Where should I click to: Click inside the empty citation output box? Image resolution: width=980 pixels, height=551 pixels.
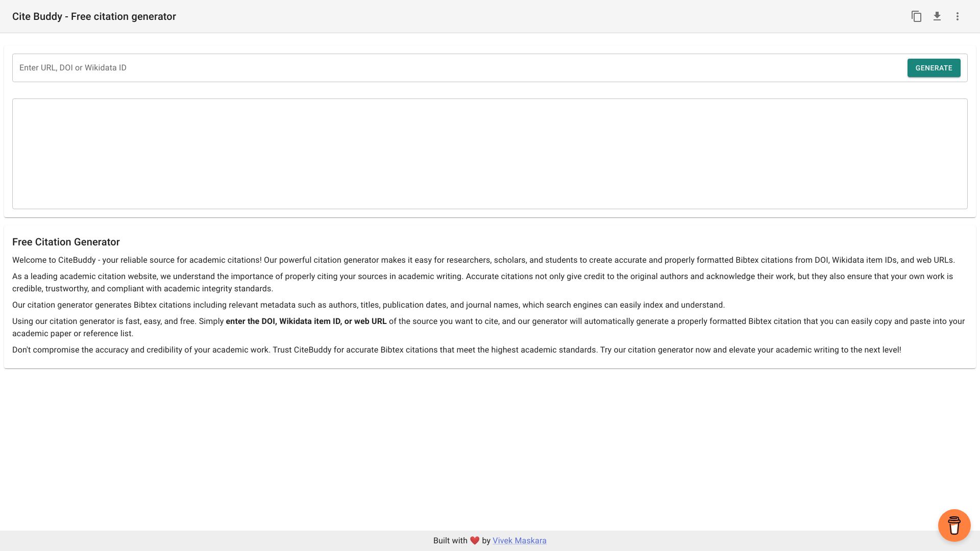(x=490, y=154)
